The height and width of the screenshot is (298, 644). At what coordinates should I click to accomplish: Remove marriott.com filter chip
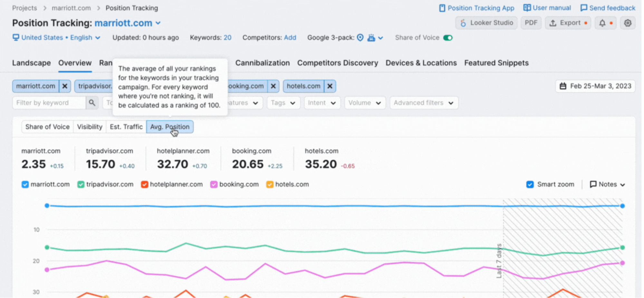(x=65, y=86)
